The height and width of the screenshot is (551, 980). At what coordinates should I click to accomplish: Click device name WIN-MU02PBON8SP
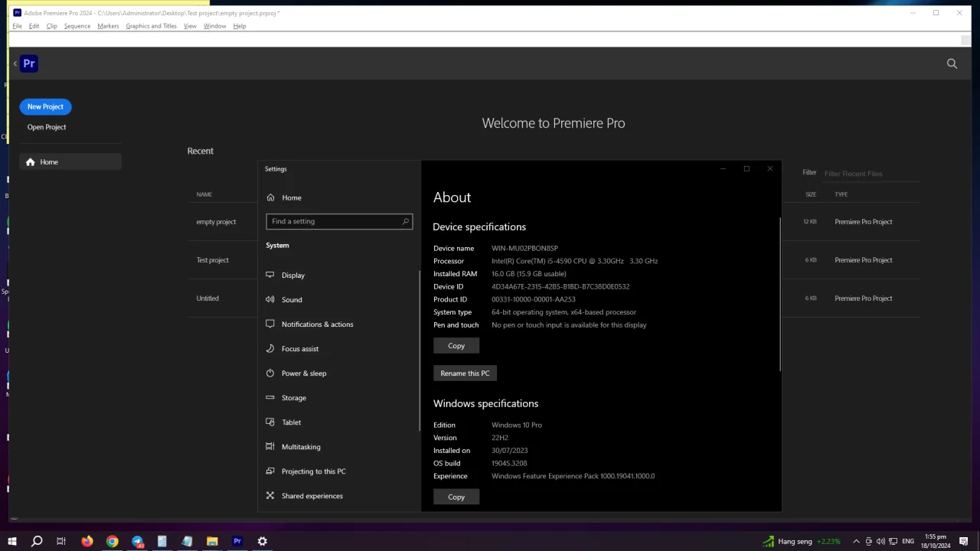524,248
